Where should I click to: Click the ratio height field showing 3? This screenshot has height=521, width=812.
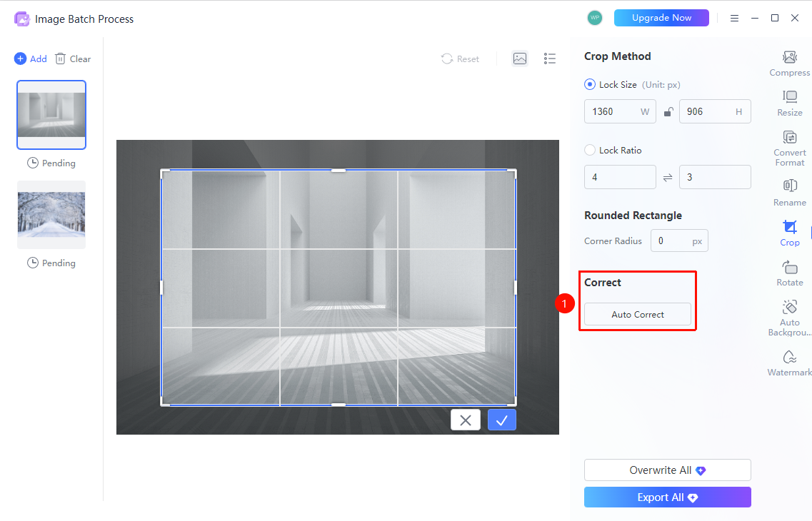(715, 178)
